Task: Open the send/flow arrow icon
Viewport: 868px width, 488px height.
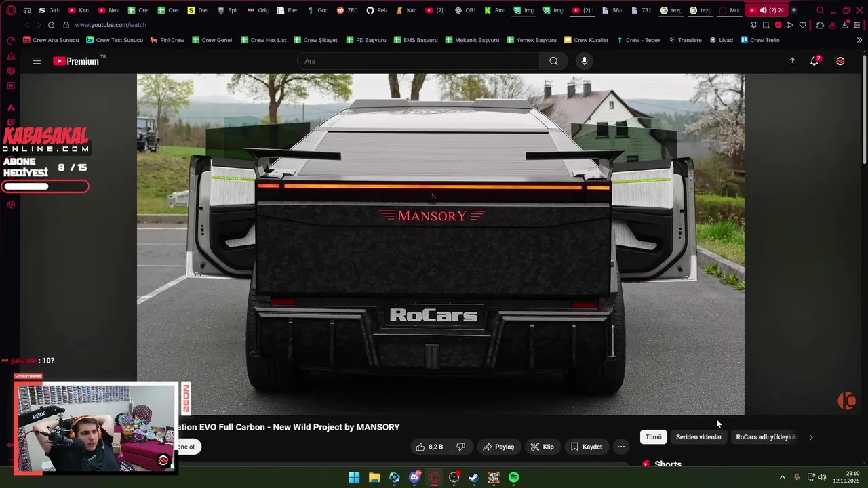Action: (x=790, y=25)
